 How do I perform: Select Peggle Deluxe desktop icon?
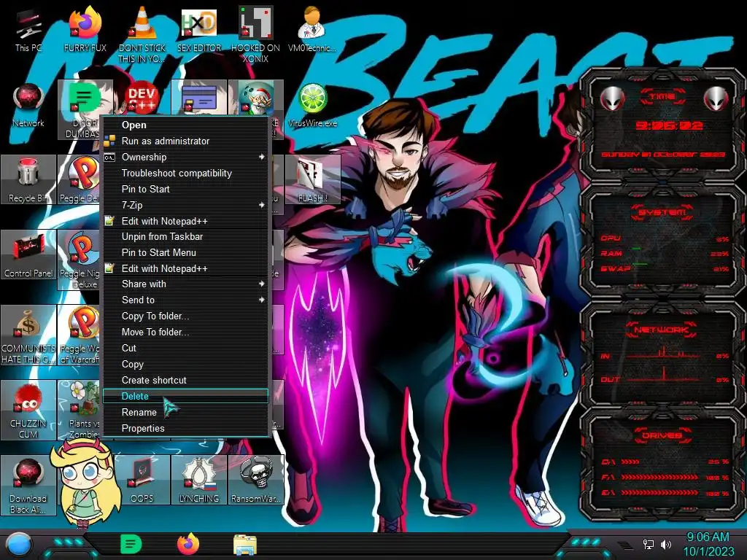coord(80,180)
